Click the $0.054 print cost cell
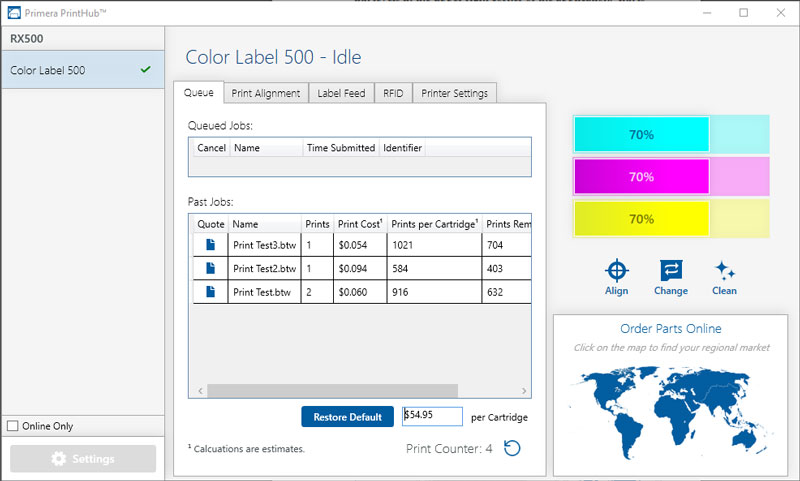 360,245
